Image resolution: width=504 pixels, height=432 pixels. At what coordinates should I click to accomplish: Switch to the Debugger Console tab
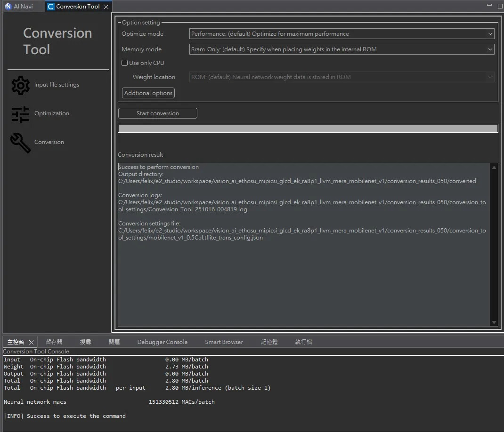pyautogui.click(x=162, y=342)
